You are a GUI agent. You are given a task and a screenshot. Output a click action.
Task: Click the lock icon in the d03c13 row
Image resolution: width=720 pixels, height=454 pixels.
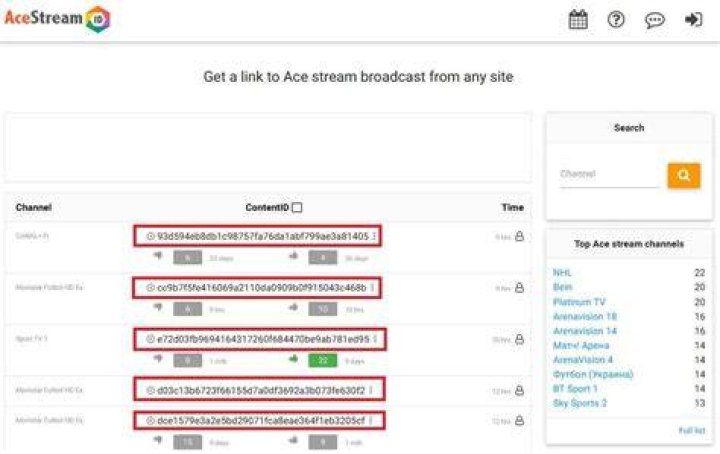pyautogui.click(x=519, y=391)
